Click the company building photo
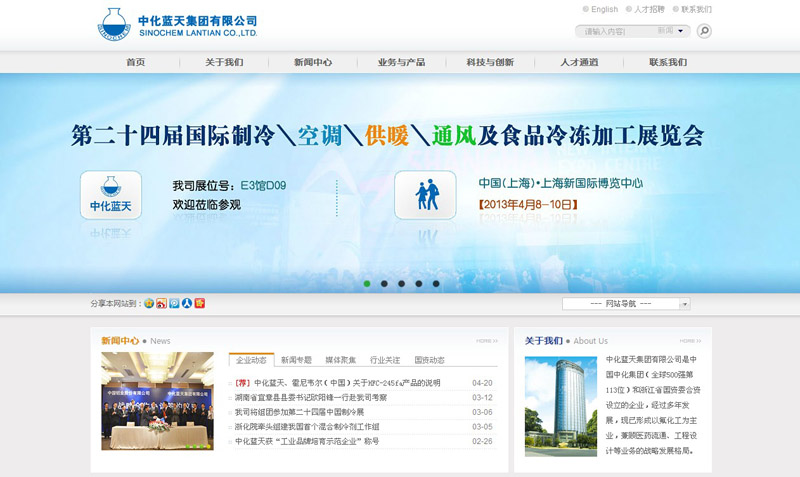The image size is (800, 477). 561,406
